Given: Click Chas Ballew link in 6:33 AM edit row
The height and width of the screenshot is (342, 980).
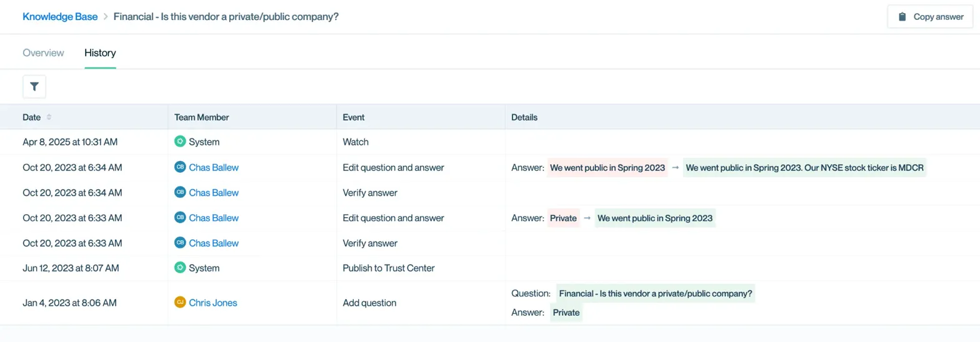Looking at the screenshot, I should (x=214, y=218).
